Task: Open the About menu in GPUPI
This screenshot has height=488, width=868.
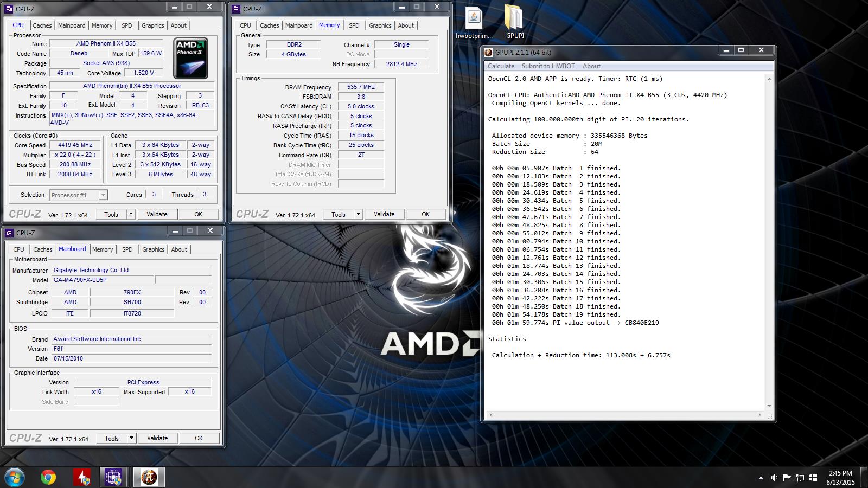Action: pyautogui.click(x=591, y=66)
